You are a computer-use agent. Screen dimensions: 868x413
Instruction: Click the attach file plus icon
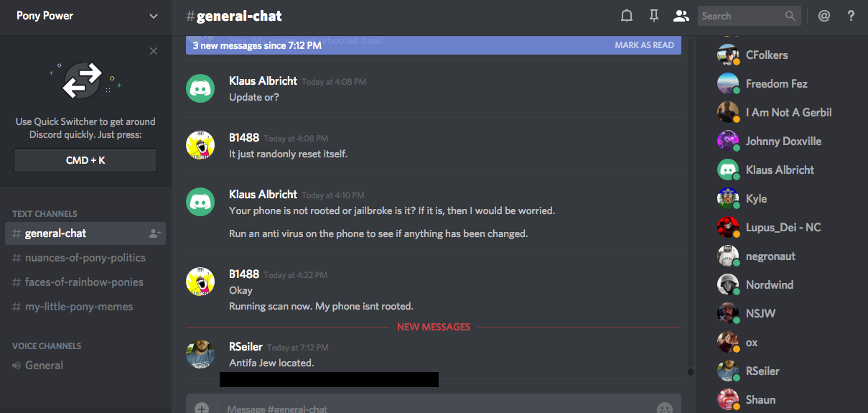click(202, 408)
